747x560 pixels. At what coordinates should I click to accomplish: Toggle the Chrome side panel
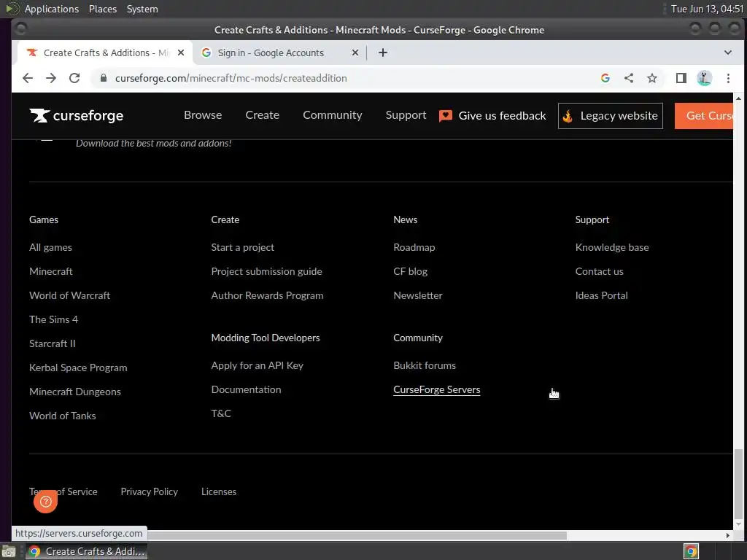tap(681, 78)
